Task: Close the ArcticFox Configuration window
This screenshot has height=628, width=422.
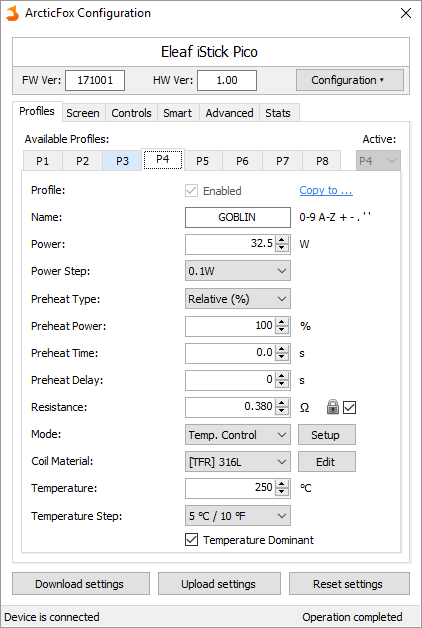Action: click(x=406, y=13)
